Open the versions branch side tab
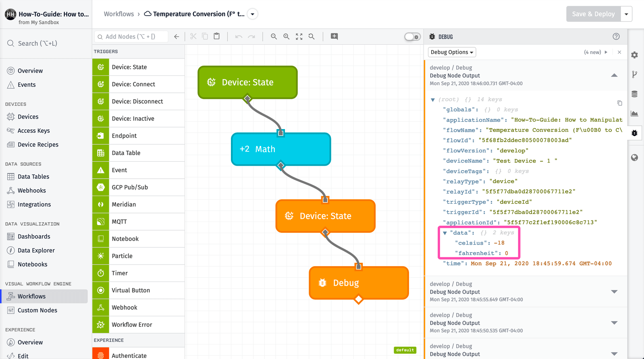Viewport: 644px width, 359px height. [x=634, y=74]
